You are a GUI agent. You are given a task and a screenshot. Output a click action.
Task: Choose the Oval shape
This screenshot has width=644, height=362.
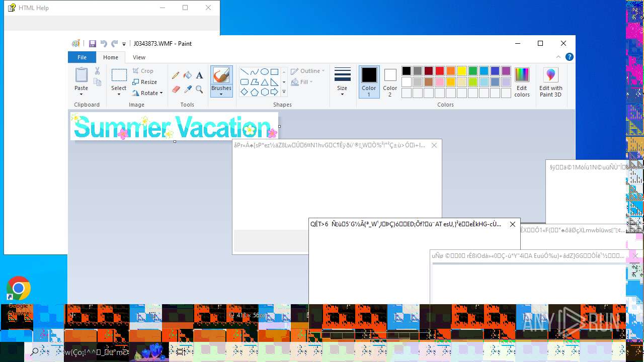click(x=265, y=71)
